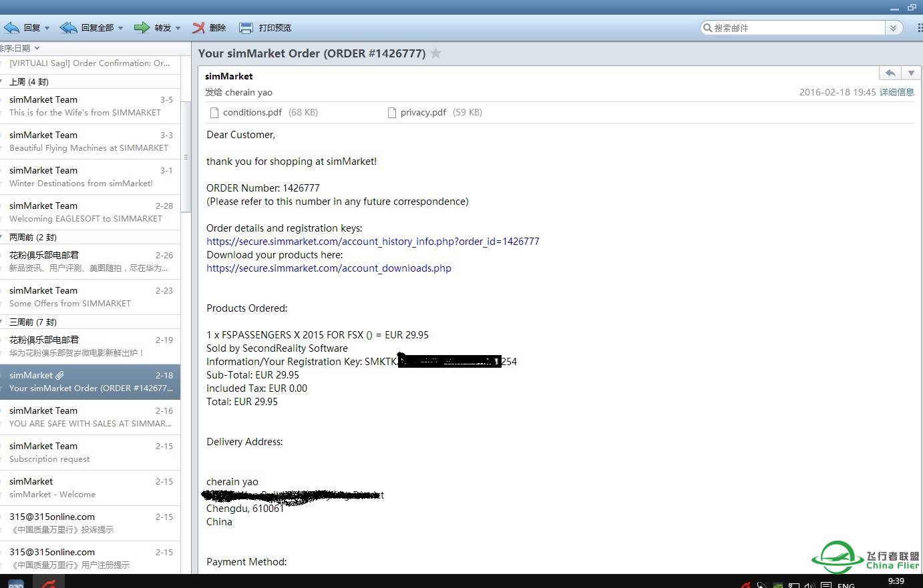Click the volume icon in system tray
This screenshot has width=923, height=588.
pos(809,585)
